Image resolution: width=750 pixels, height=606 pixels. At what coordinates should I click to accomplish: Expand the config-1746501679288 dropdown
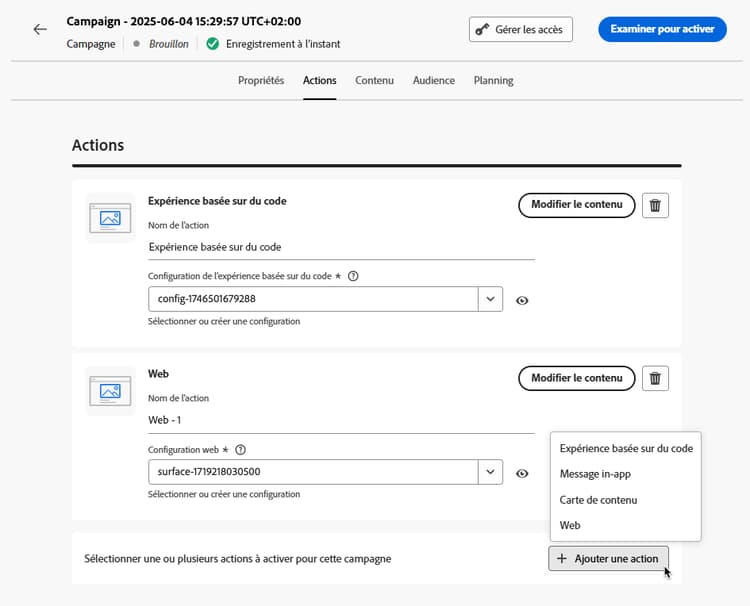490,300
